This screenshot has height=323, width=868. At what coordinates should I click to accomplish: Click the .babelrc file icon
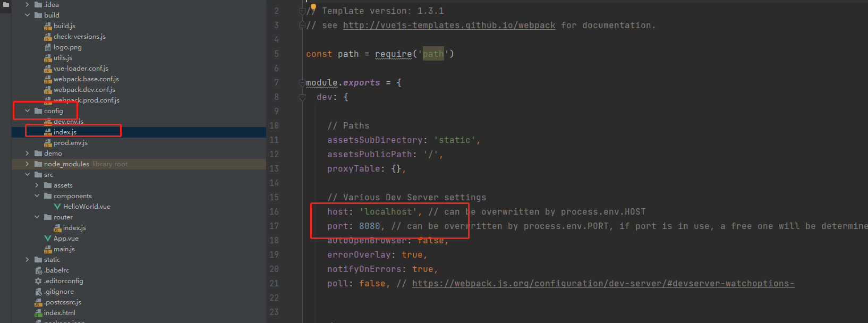[x=38, y=270]
